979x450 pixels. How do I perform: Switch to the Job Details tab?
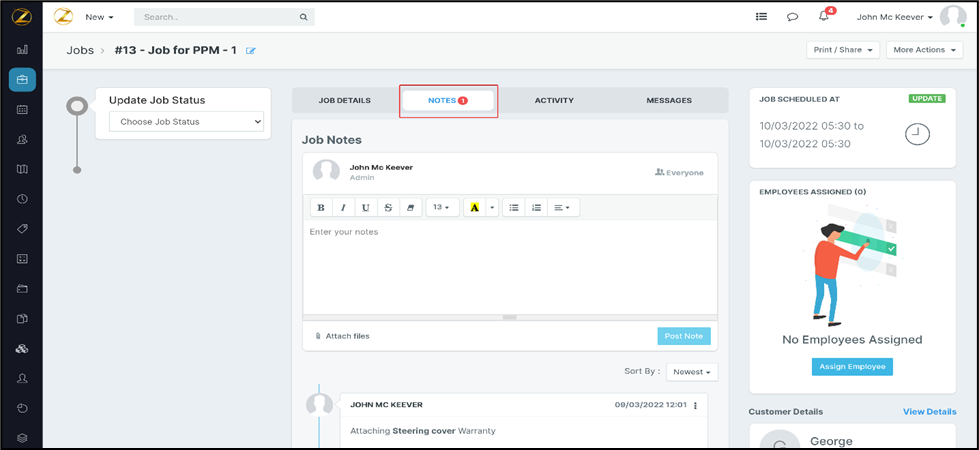tap(344, 101)
